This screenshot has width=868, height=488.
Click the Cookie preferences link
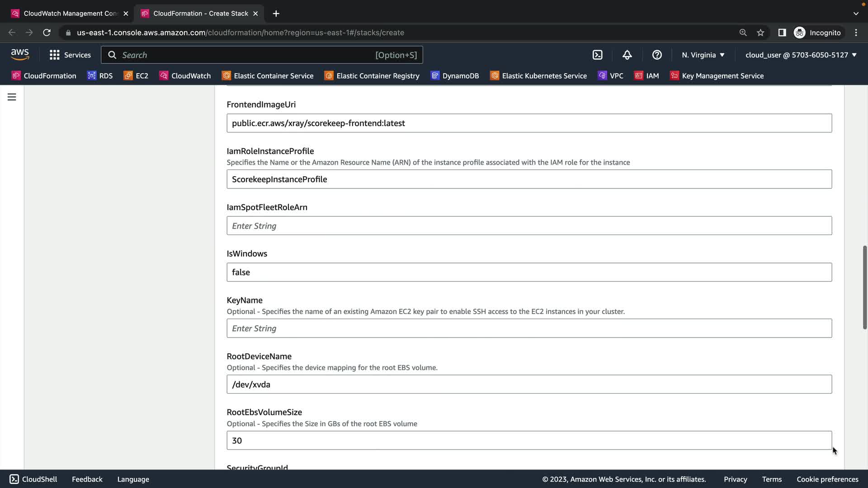point(827,479)
